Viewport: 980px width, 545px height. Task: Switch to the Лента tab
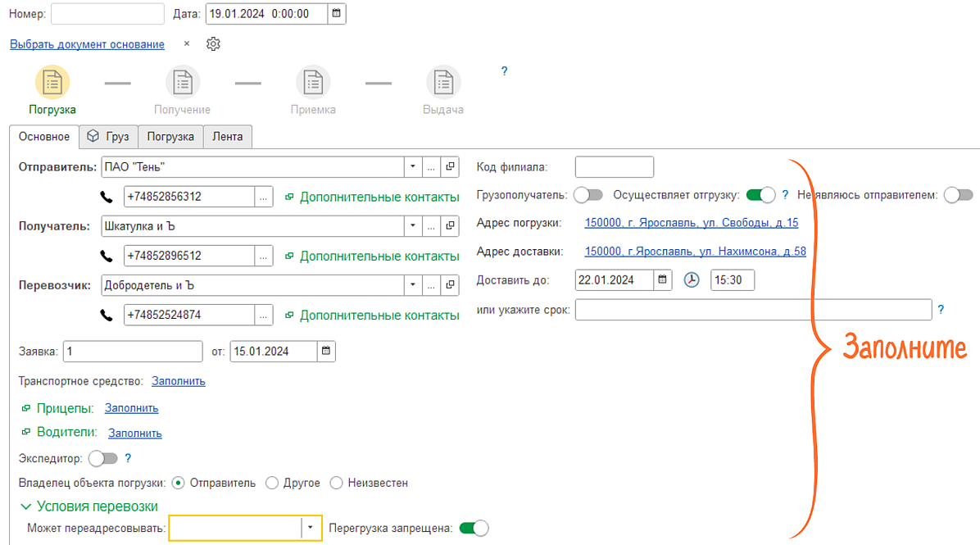(x=227, y=137)
